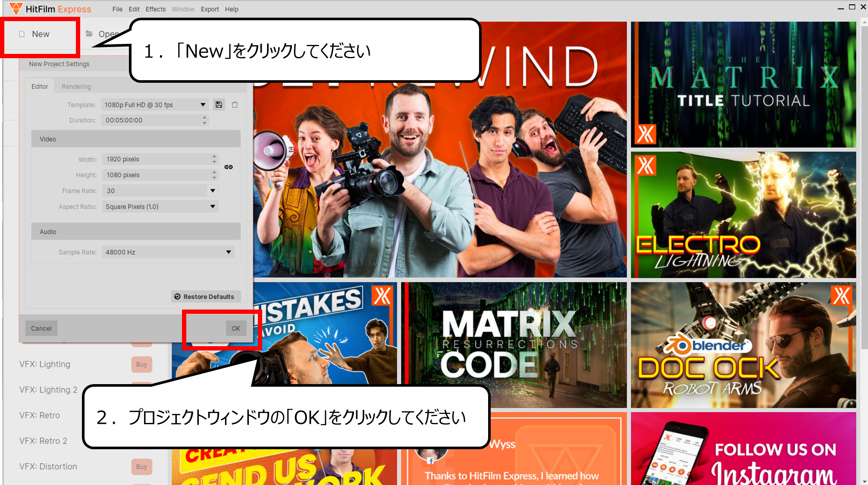Switch to the Editor tab

click(x=40, y=86)
